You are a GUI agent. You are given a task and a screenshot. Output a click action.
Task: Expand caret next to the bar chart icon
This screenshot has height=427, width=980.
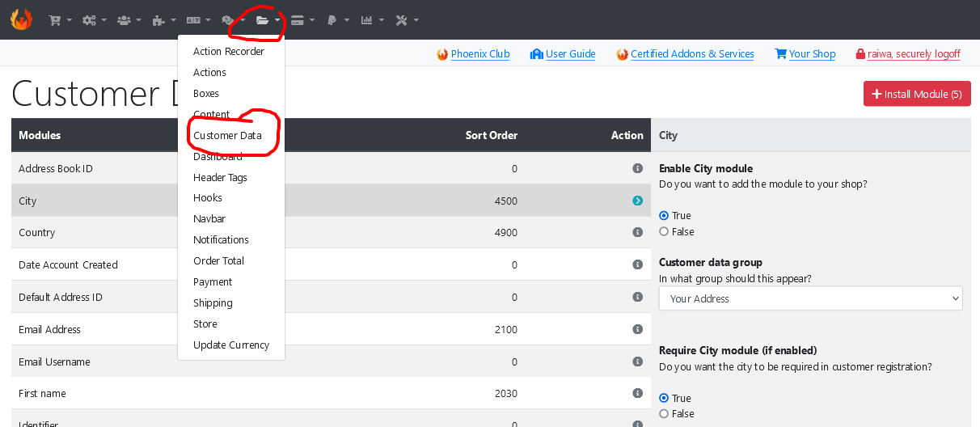(382, 21)
